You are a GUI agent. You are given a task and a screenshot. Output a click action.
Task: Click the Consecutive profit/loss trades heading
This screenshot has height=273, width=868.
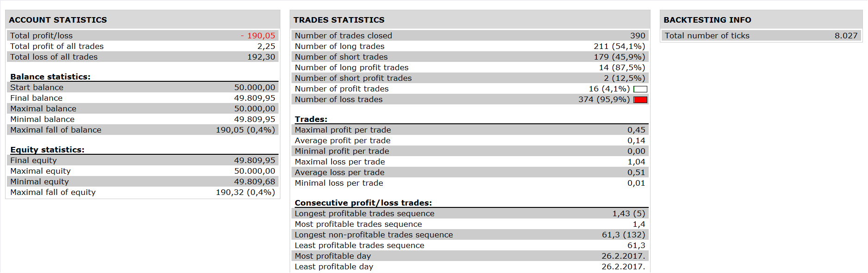(x=363, y=203)
